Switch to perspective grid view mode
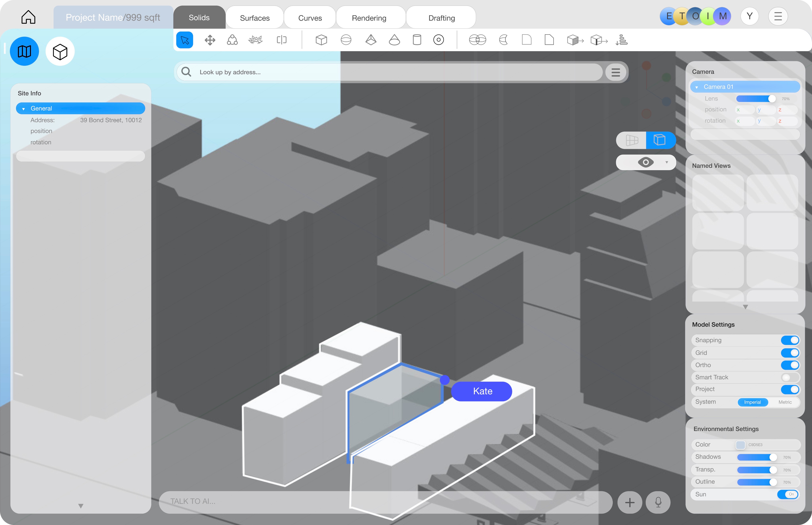 [x=632, y=140]
